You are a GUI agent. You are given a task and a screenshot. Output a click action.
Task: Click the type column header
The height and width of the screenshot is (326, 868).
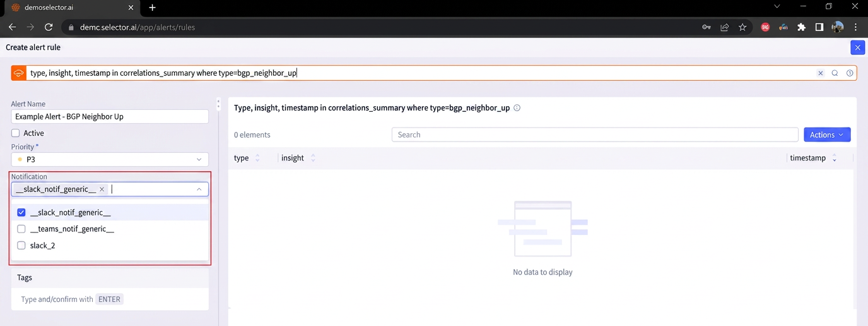click(242, 158)
